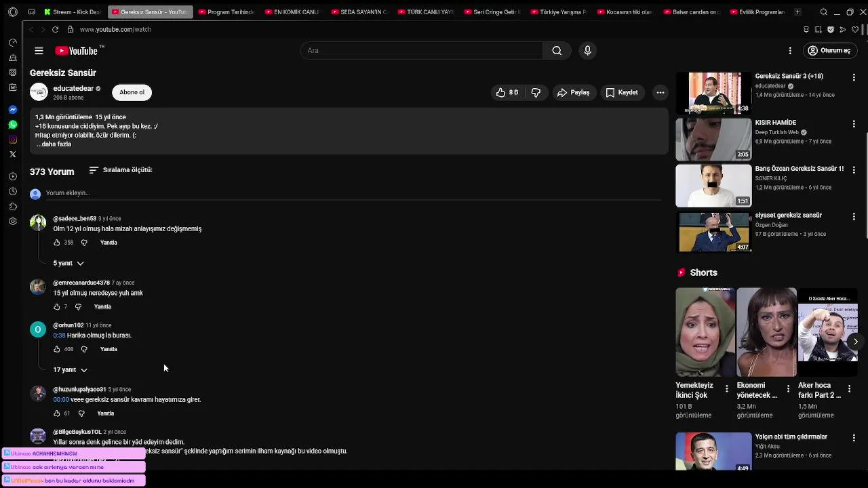Reply to @sadece_ben53 with Yanıtla

(108, 242)
